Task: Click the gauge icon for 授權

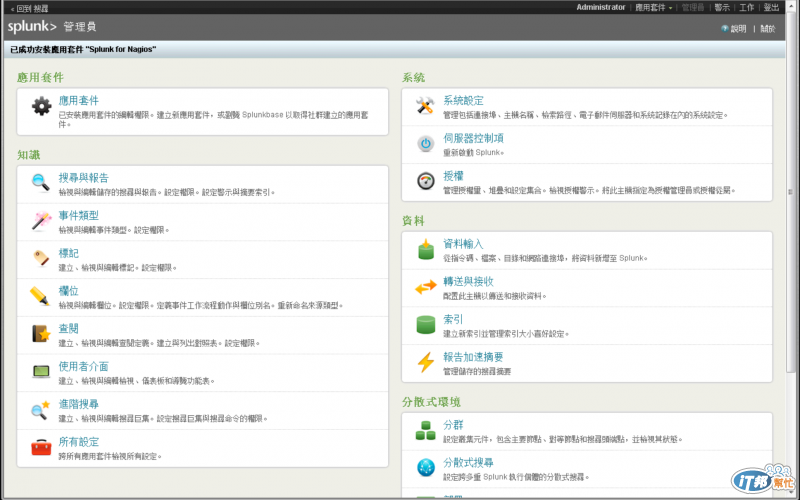Action: coord(426,181)
